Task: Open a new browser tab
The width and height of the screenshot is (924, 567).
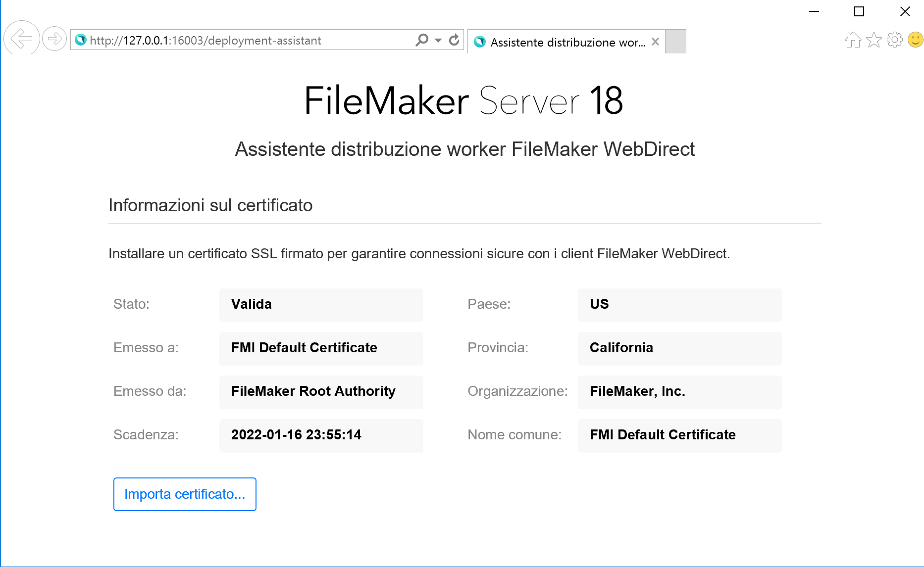Action: 675,42
